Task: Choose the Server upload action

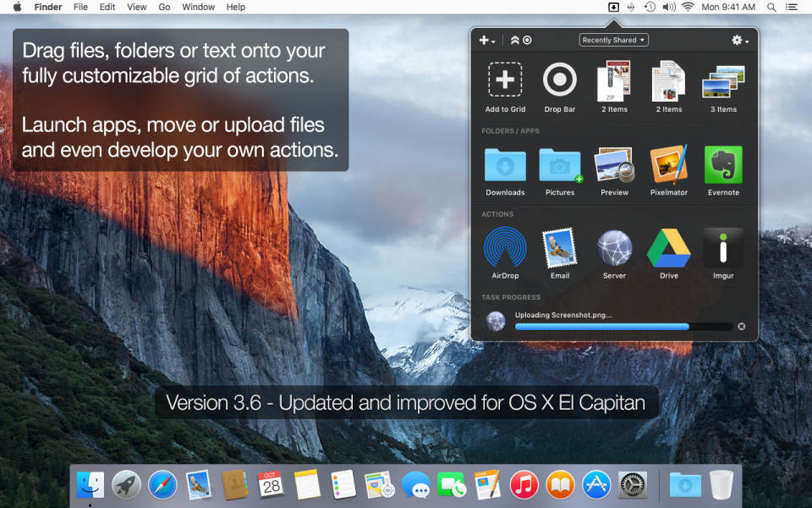Action: (x=614, y=248)
